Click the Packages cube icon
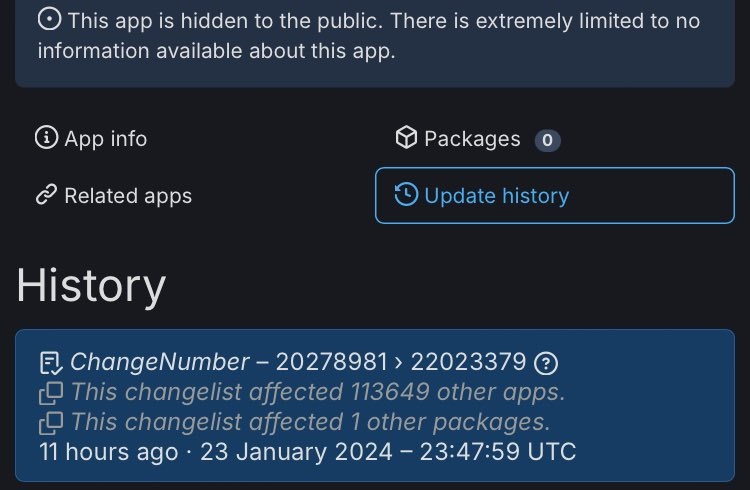750x490 pixels. 405,138
